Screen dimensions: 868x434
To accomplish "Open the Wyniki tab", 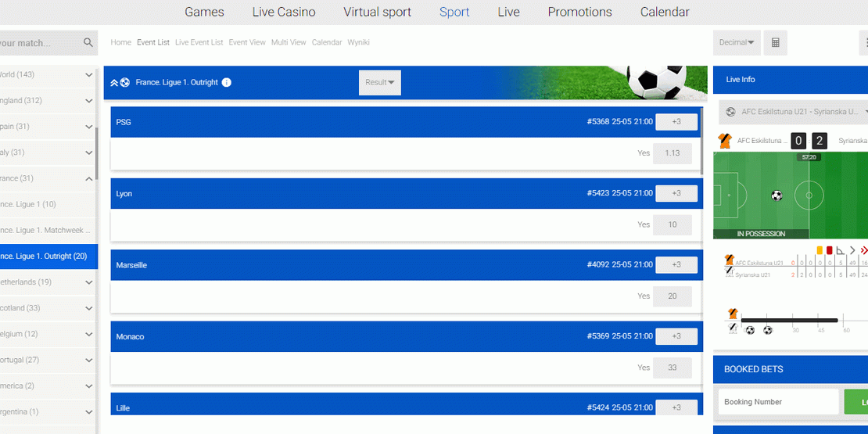I will pos(359,42).
